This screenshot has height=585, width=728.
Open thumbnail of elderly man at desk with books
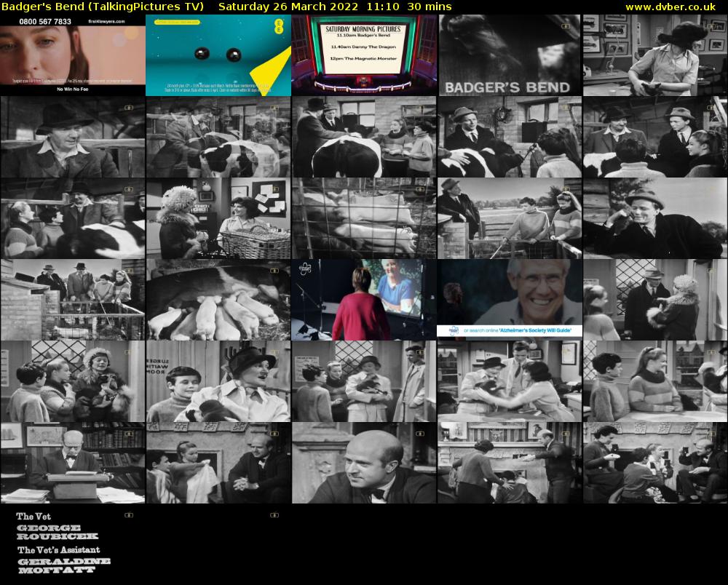point(73,463)
